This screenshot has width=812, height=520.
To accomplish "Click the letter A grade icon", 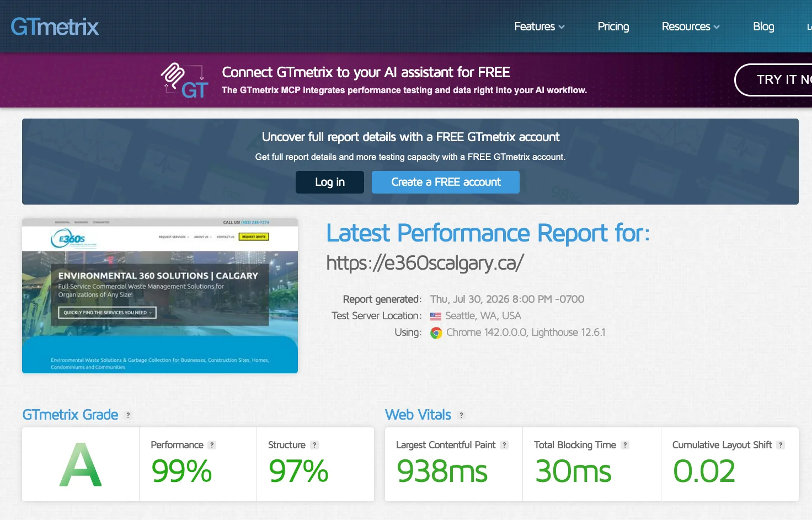I will (81, 465).
